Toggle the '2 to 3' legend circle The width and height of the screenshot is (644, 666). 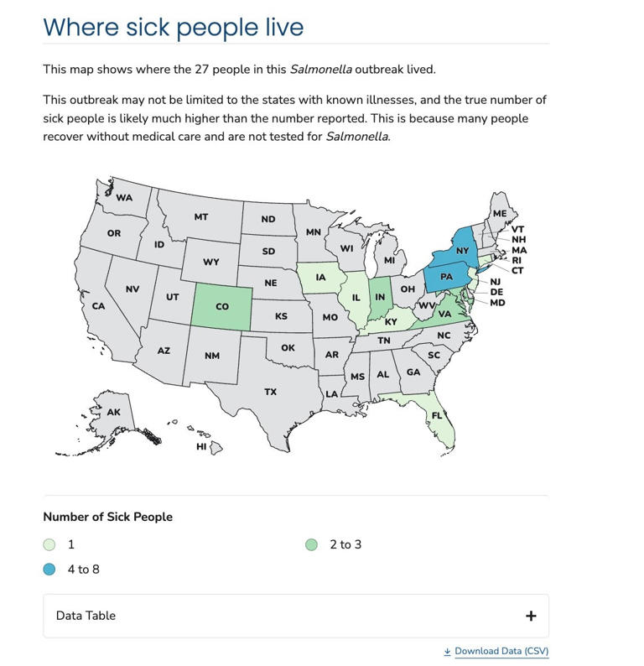coord(312,544)
